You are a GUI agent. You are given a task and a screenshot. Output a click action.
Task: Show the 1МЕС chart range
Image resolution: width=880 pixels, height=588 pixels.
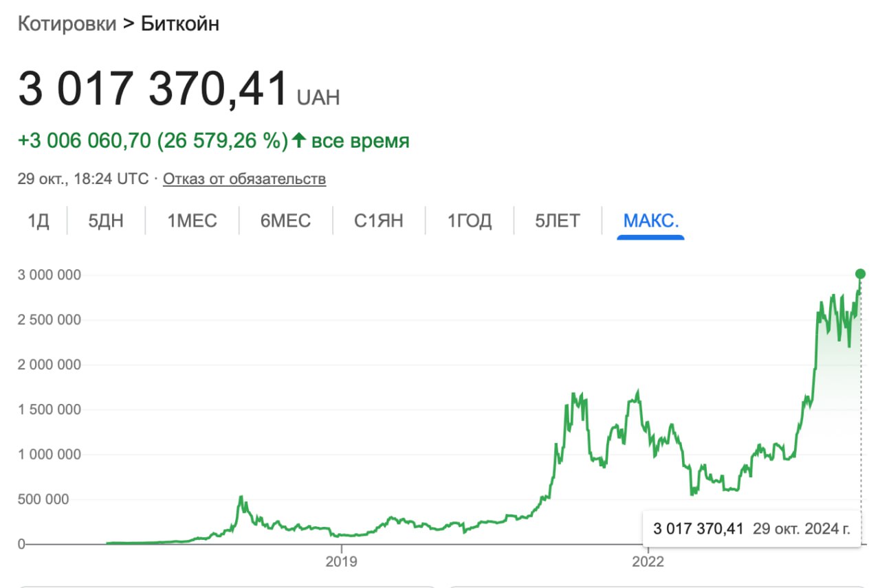point(192,221)
